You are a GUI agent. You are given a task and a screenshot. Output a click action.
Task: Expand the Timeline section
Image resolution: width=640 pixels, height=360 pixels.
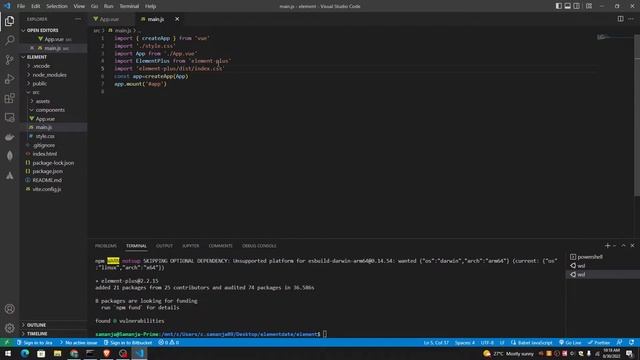pos(53,334)
